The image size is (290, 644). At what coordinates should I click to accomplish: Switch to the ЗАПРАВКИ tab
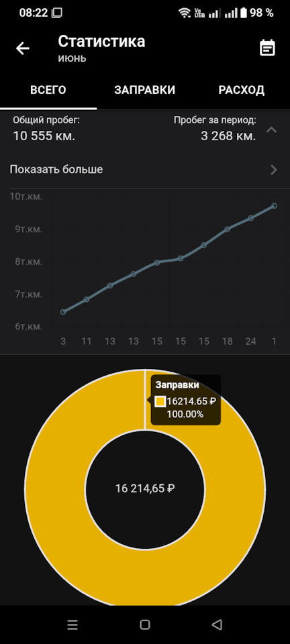tap(144, 91)
